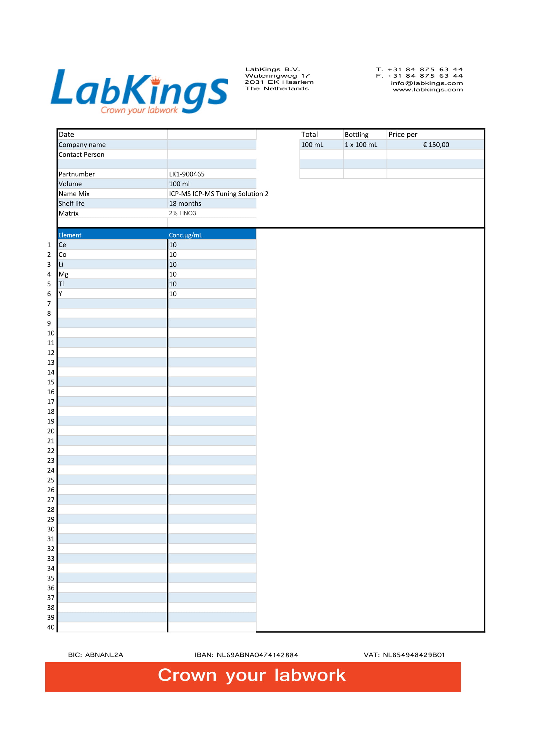Select the Mg element cell

pos(113,274)
